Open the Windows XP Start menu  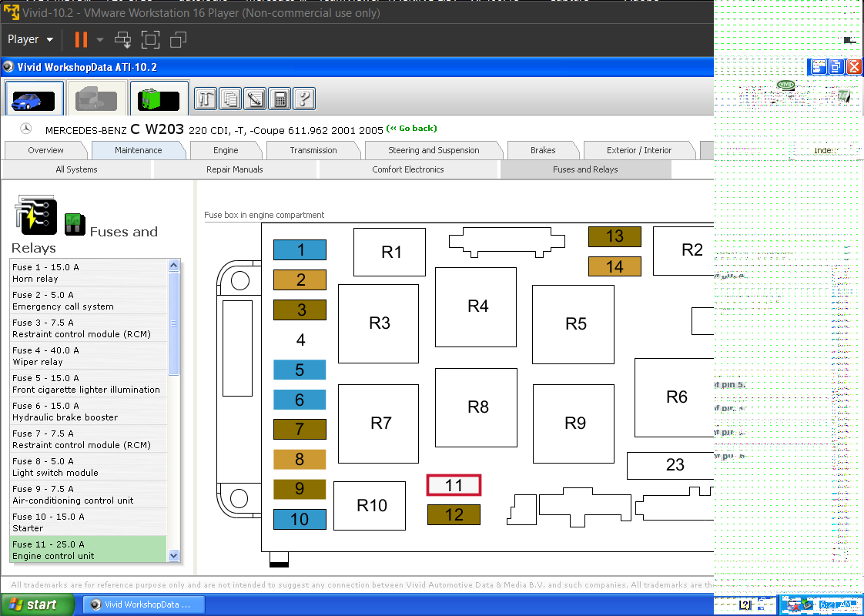click(38, 604)
